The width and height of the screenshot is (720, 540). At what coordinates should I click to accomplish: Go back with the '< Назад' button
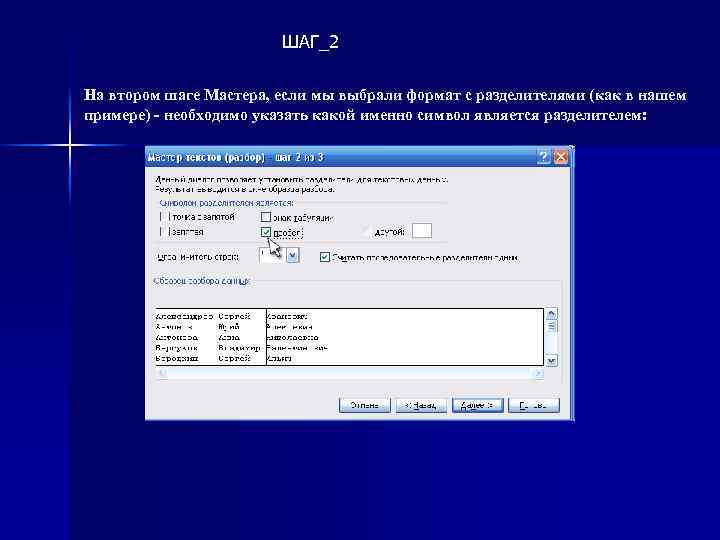point(421,405)
